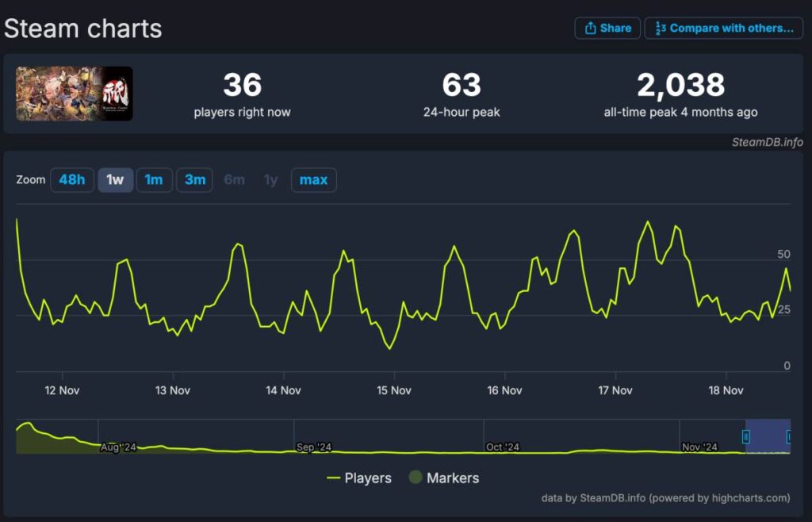Click the 2,038 all-time peak stat

pyautogui.click(x=680, y=94)
